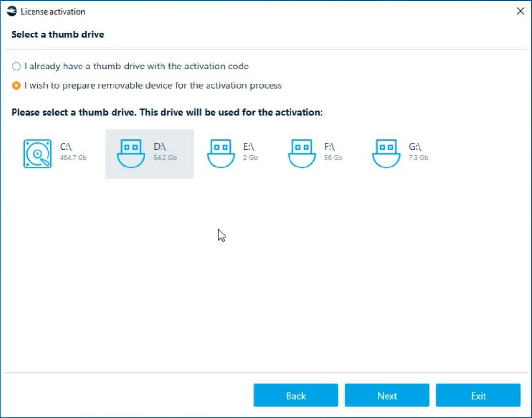Screen dimensions: 532x418
Task: Click the 'E:\' drive letter text
Action: click(249, 147)
